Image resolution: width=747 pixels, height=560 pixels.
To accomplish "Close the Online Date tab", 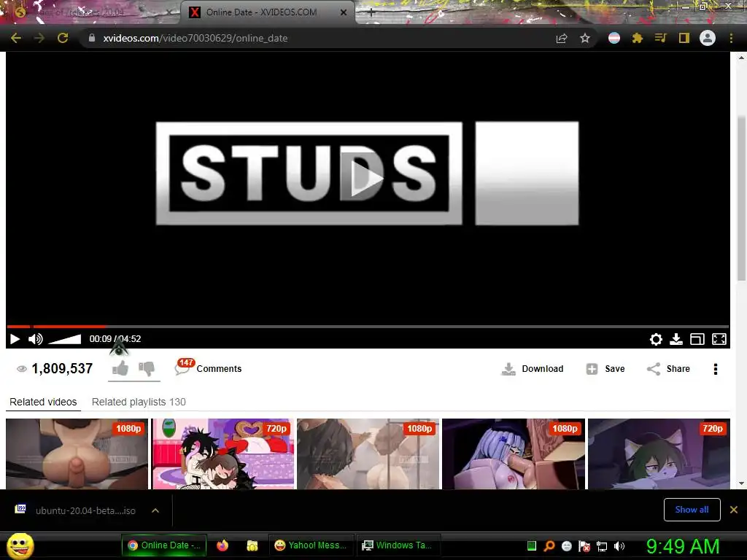I will [x=344, y=12].
